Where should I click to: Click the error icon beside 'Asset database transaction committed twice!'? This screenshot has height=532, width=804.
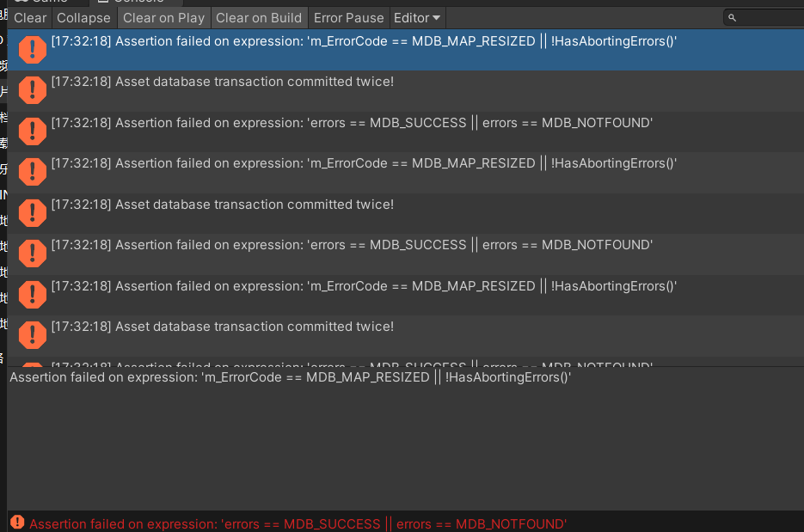[32, 90]
